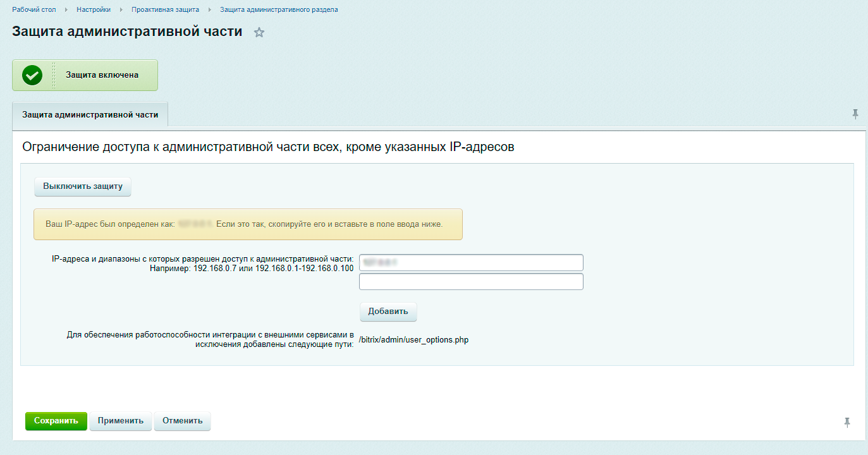
Task: Click the yellow IP address notice text
Action: click(x=244, y=224)
